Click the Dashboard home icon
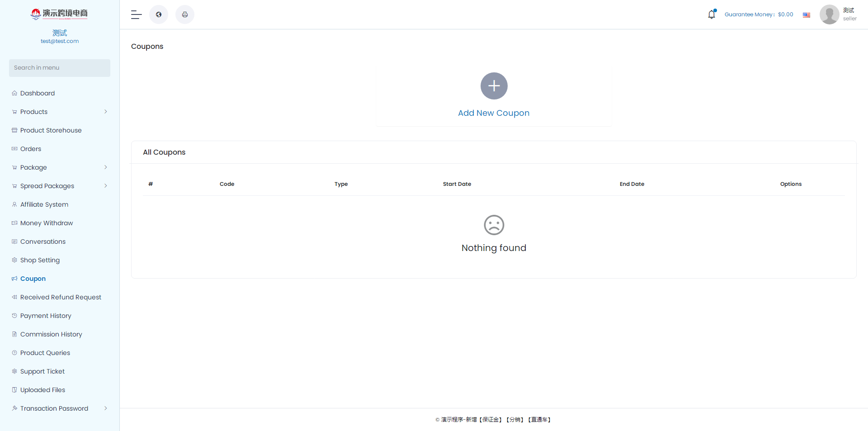The height and width of the screenshot is (431, 868). pyautogui.click(x=14, y=93)
